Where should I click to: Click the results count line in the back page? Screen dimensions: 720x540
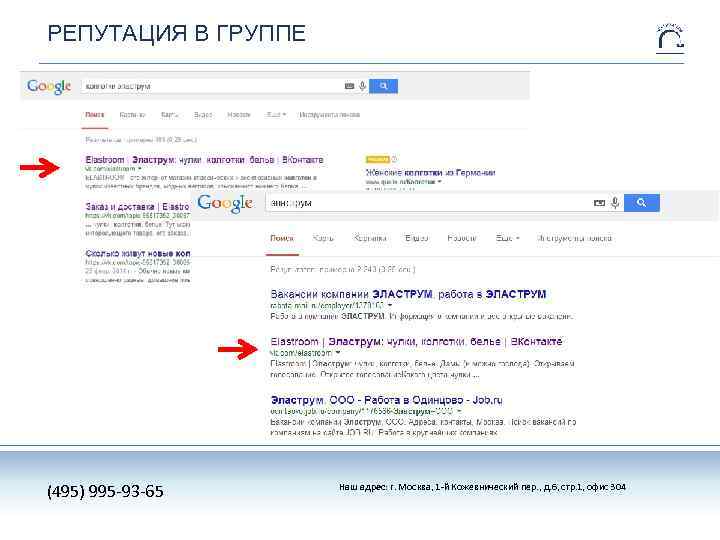[x=141, y=140]
